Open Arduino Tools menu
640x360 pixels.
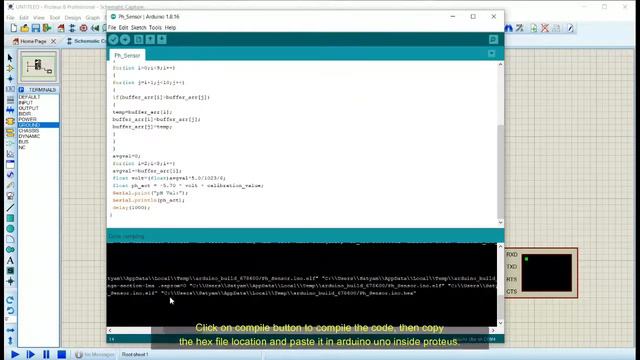155,28
